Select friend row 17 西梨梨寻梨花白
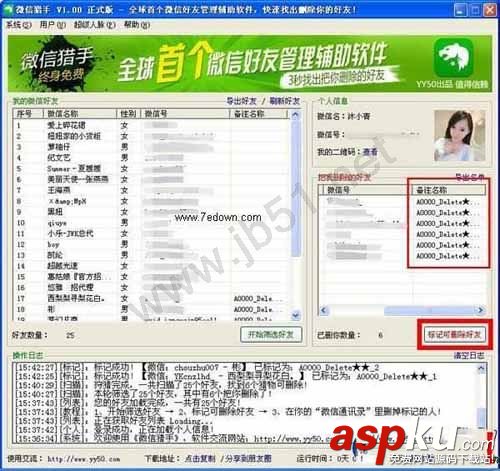 pos(152,298)
